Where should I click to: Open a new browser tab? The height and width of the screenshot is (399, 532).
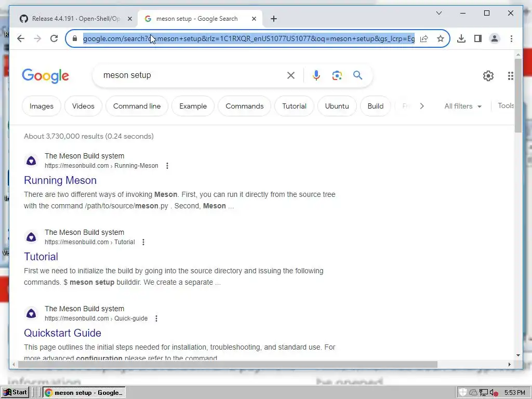coord(274,19)
